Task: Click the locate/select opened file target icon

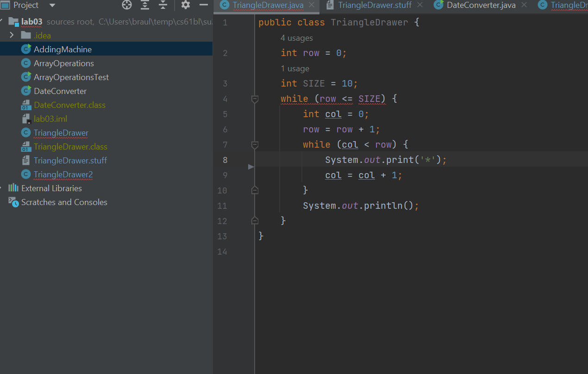Action: click(x=126, y=5)
